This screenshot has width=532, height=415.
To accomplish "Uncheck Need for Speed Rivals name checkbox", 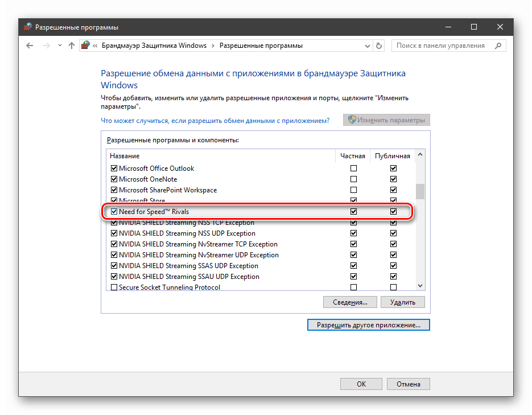I will (x=114, y=212).
